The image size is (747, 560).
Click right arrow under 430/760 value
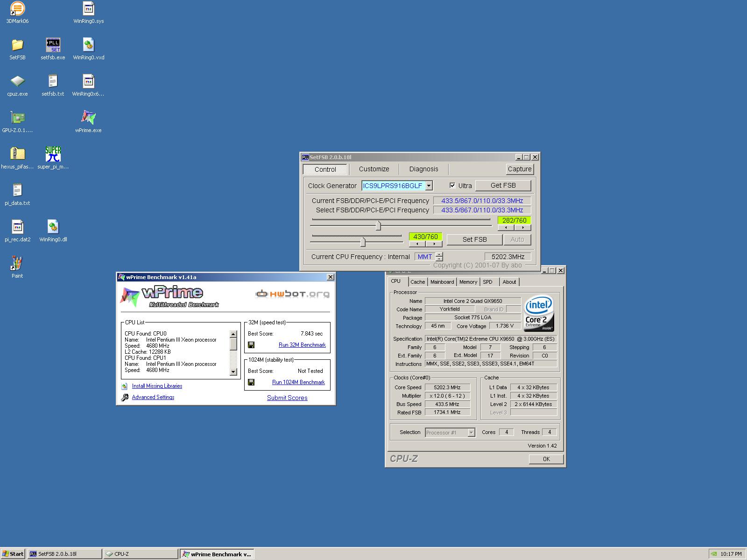coord(434,244)
